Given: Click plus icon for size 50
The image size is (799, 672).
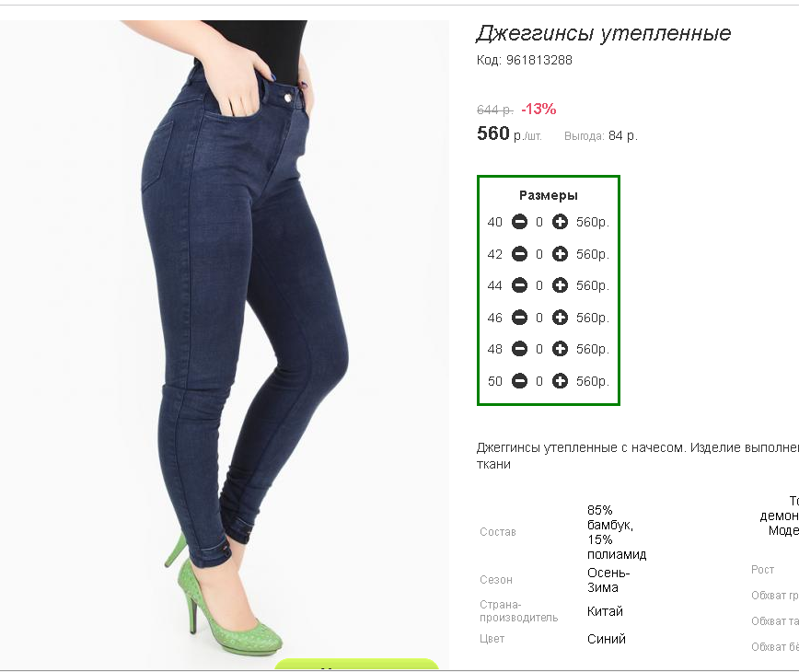Looking at the screenshot, I should [560, 380].
